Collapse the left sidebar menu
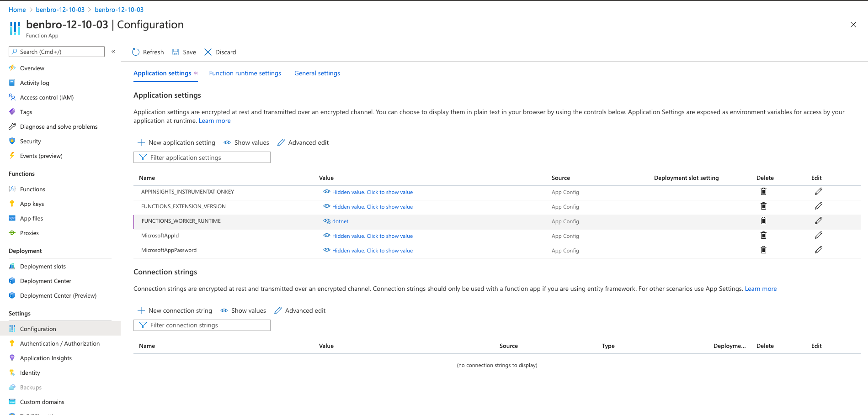The image size is (868, 415). coord(113,52)
